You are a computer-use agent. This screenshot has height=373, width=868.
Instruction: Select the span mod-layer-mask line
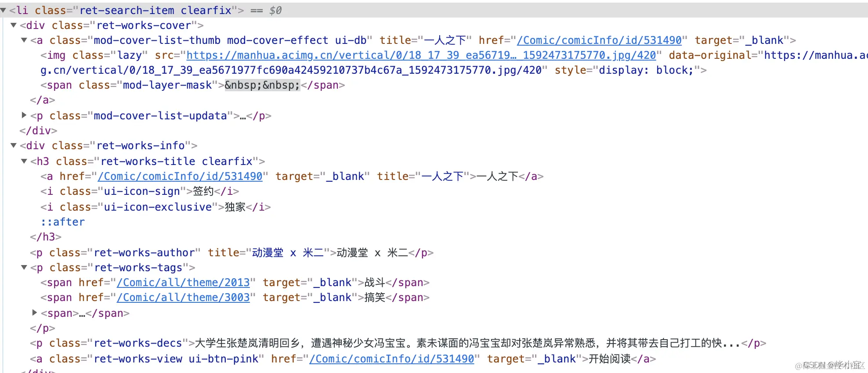coord(193,85)
